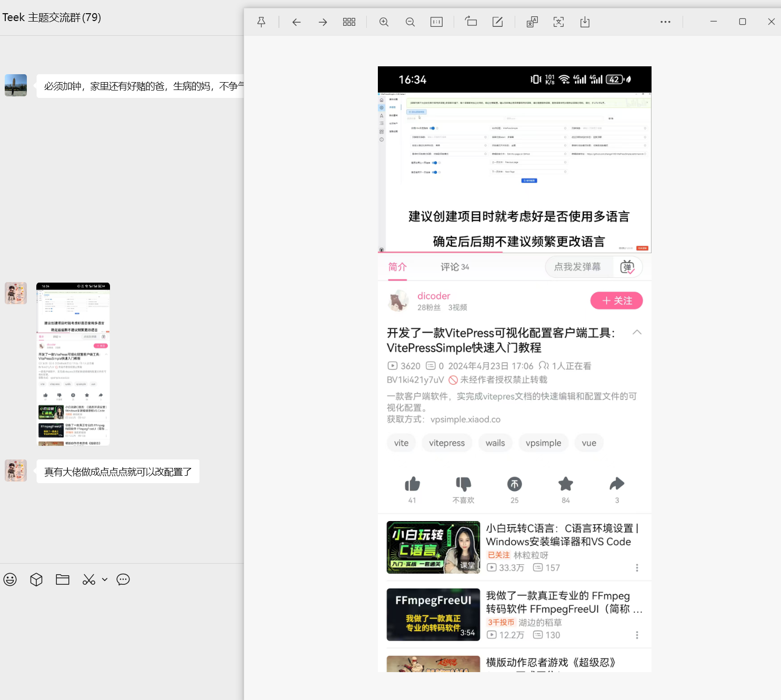Open more menu for FFmpegFreeUI video
Viewport: 781px width, 700px height.
[x=637, y=635]
